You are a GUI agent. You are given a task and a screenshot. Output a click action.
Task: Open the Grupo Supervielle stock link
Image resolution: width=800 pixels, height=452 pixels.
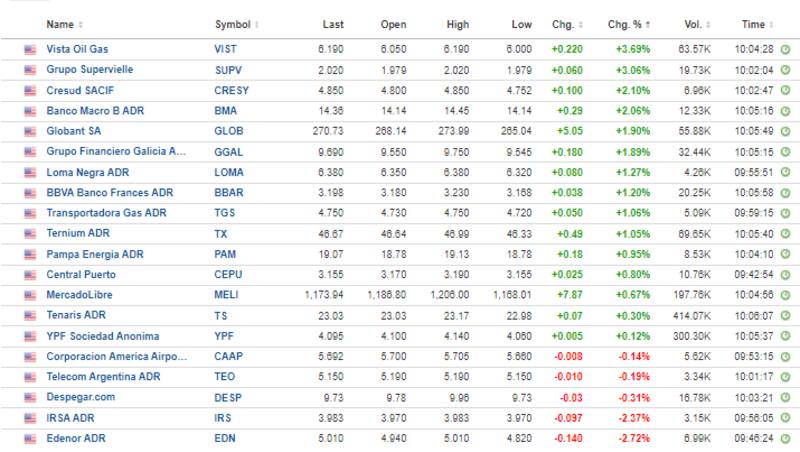tap(90, 69)
